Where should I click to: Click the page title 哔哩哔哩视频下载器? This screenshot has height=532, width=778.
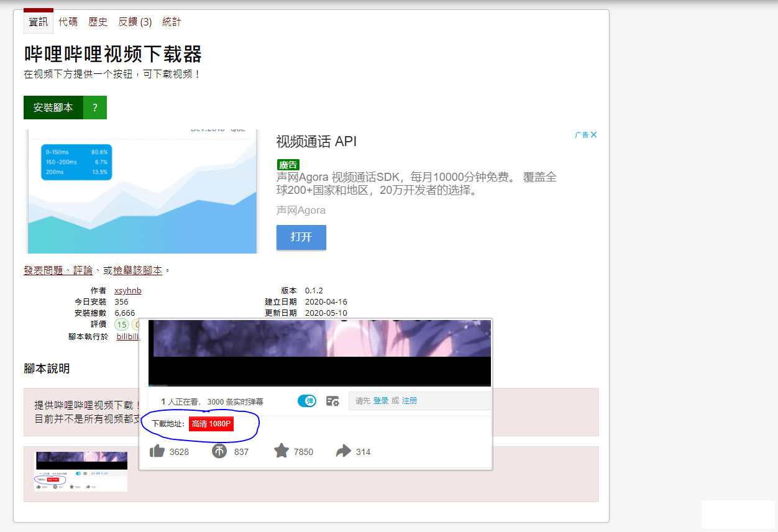tap(113, 54)
